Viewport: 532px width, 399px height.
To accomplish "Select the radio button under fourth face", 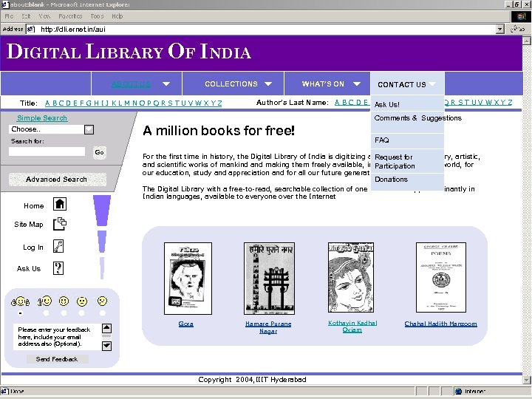I will tap(81, 313).
